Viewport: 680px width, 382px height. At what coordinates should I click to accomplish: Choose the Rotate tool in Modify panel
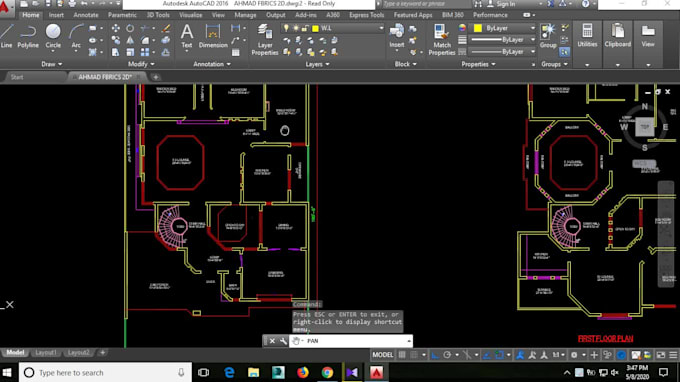(130, 28)
